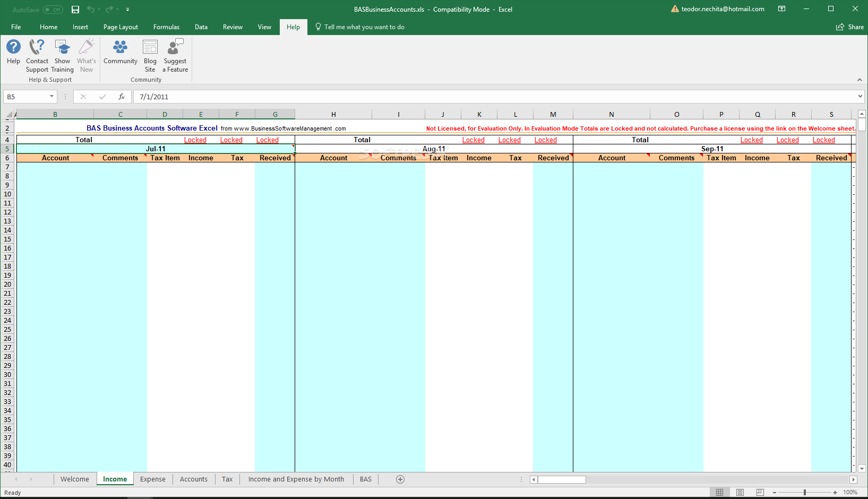Open the Review ribbon tab
The image size is (868, 499).
pos(233,27)
